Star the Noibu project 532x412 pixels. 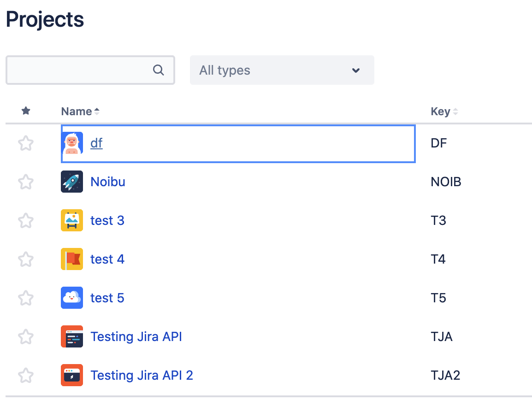coord(26,182)
